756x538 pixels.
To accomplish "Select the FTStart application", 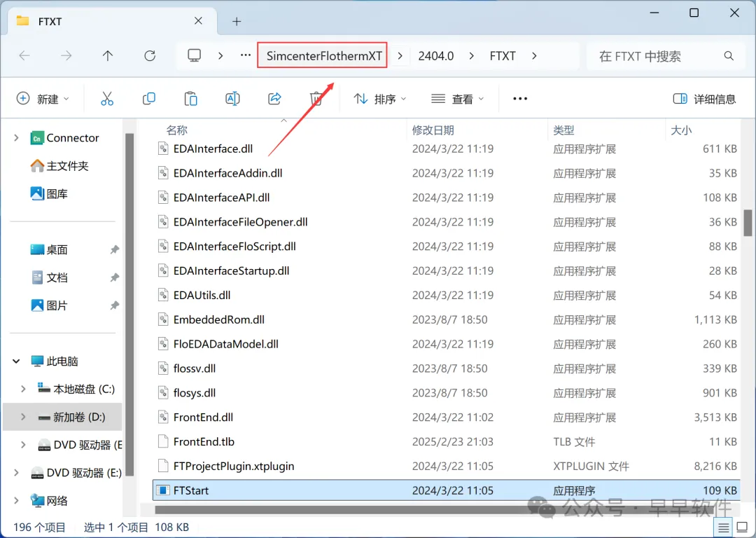I will [446, 490].
